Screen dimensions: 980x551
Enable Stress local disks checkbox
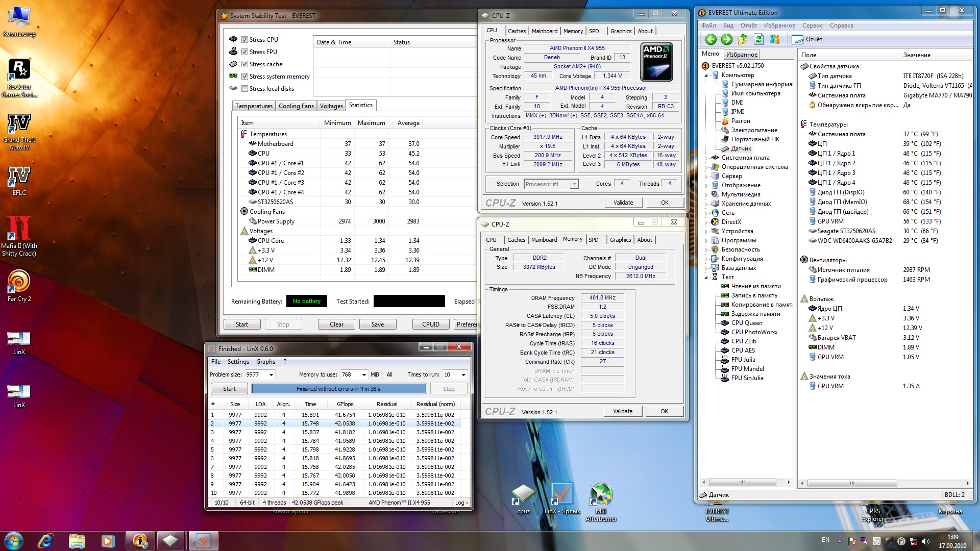pos(245,88)
